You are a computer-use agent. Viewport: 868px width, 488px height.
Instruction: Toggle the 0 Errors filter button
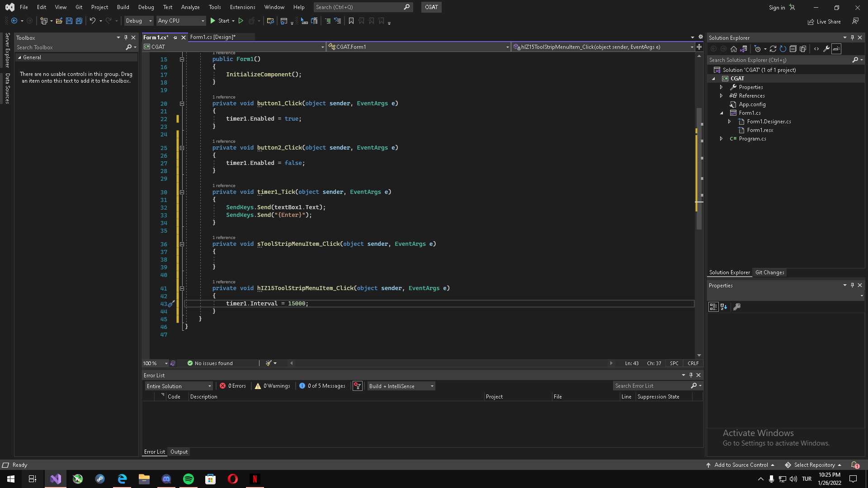tap(233, 386)
